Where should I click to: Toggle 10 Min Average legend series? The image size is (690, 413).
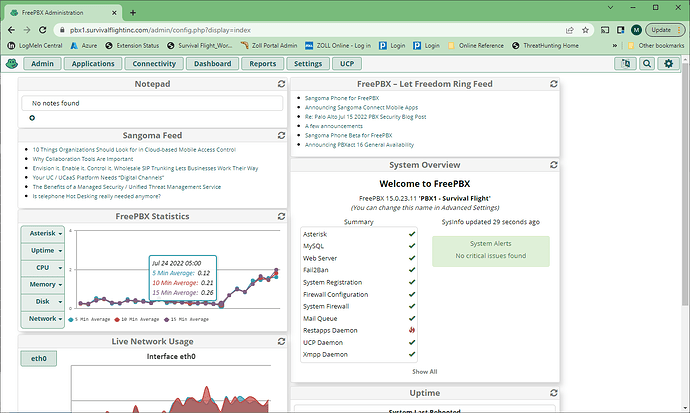click(136, 319)
